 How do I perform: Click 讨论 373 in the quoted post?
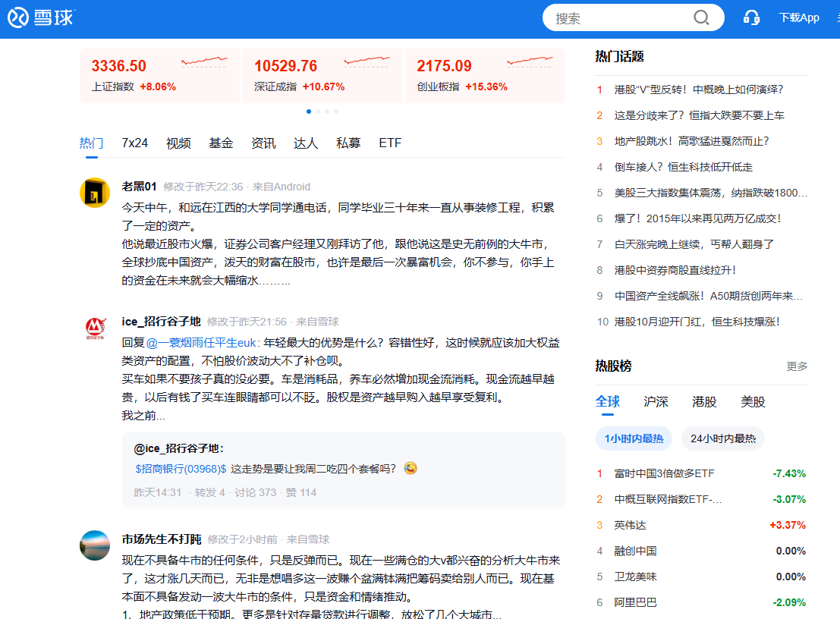pos(255,492)
